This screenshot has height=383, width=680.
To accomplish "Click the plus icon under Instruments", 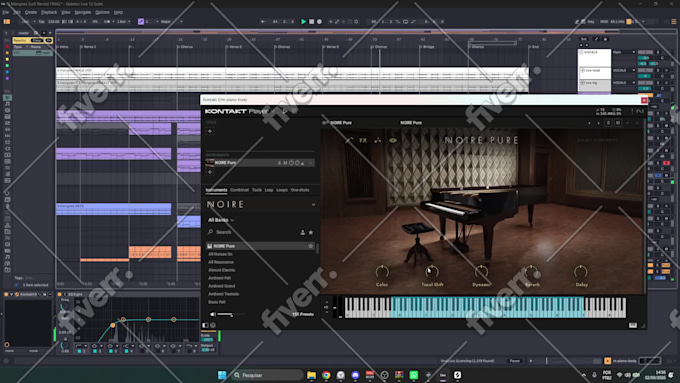I will tap(210, 172).
